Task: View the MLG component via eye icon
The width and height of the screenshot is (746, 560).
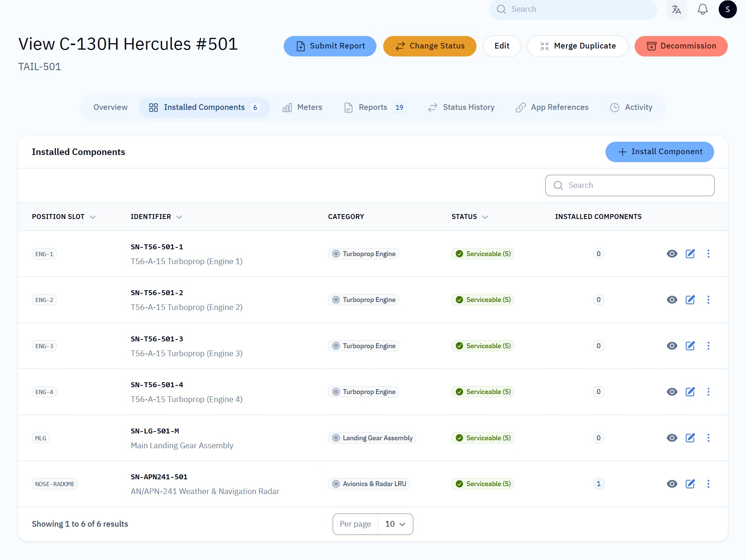Action: tap(672, 438)
